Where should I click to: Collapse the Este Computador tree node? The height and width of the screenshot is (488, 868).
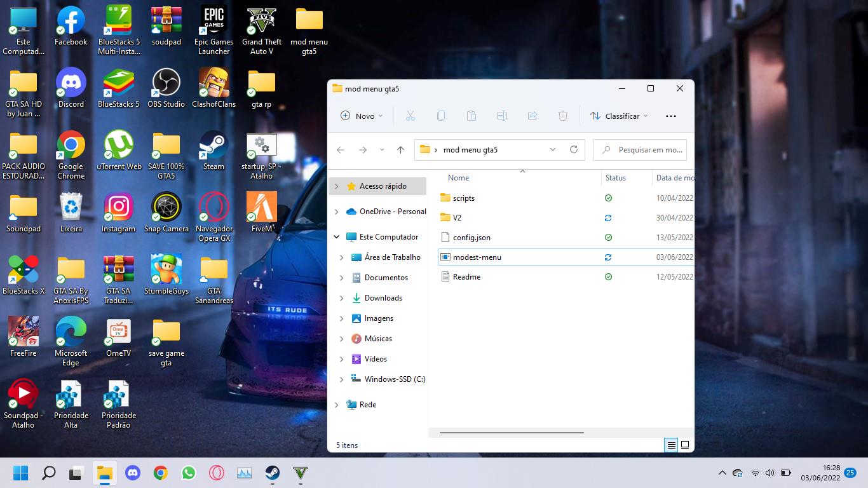pyautogui.click(x=337, y=237)
